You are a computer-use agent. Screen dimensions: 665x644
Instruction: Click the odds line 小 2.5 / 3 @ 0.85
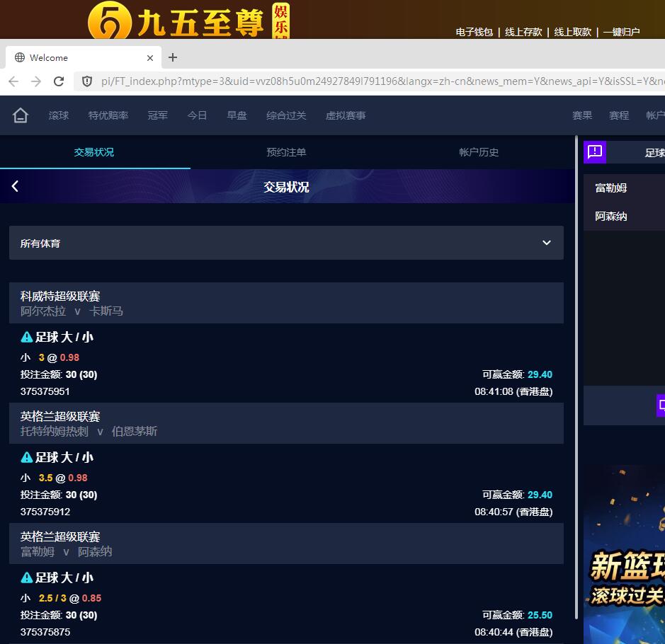[x=61, y=598]
